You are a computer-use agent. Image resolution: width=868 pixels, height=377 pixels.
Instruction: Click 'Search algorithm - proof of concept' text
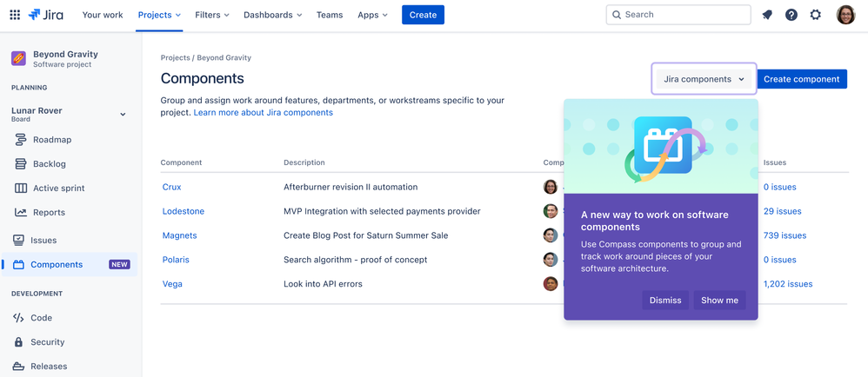[356, 260]
